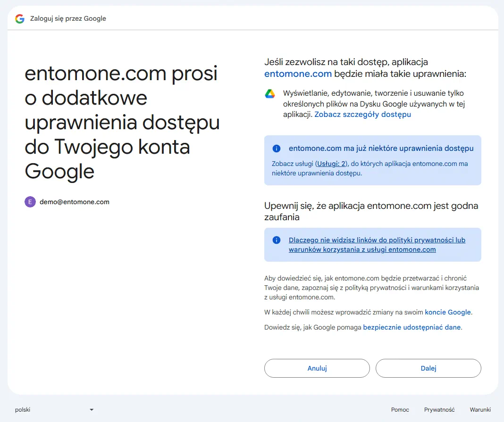Click the Wyświetlanie, edytowanie, tworzenie permission text

[x=374, y=104]
